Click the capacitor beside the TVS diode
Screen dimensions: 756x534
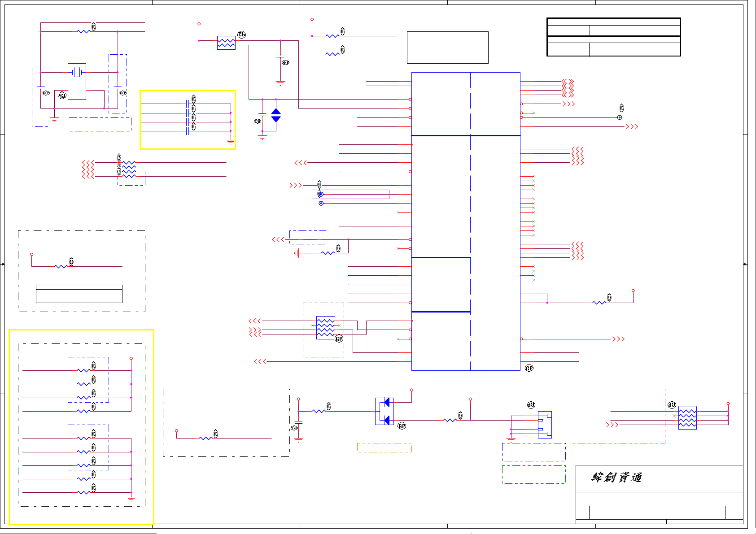[262, 115]
